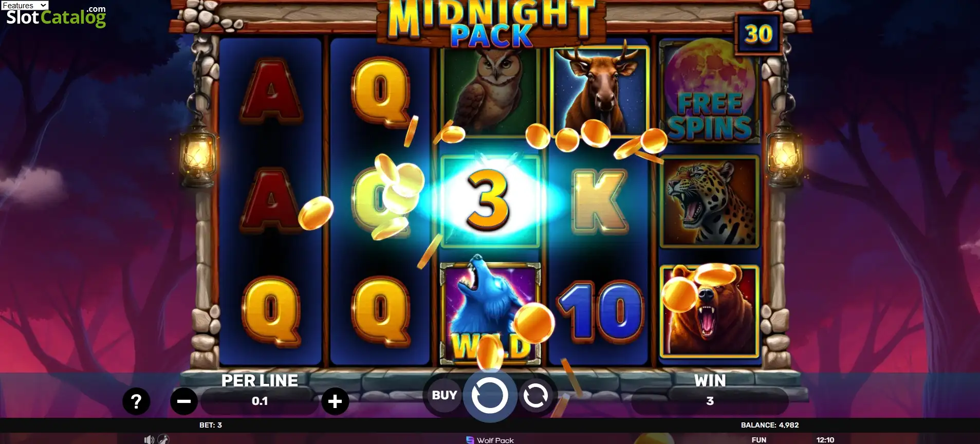
Task: Spin the reels with the center button
Action: 490,396
